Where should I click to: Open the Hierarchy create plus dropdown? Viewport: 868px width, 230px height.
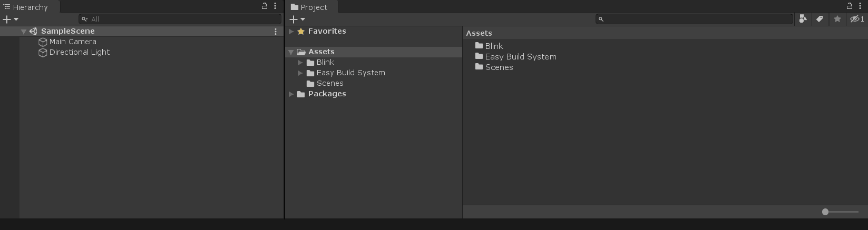10,19
